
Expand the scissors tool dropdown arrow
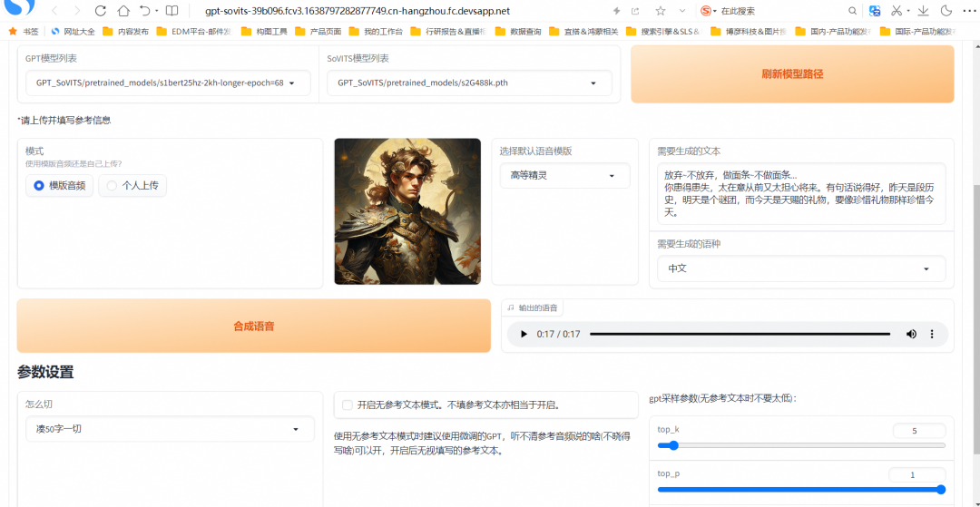(908, 11)
